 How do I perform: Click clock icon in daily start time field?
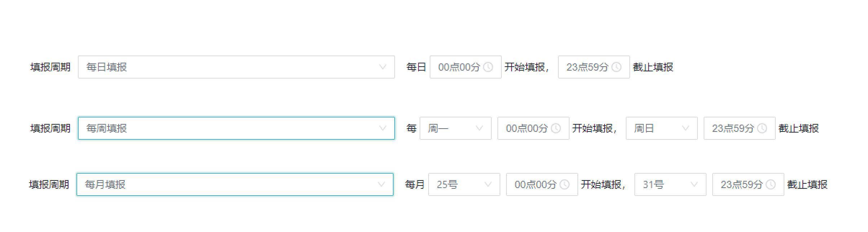click(x=488, y=67)
